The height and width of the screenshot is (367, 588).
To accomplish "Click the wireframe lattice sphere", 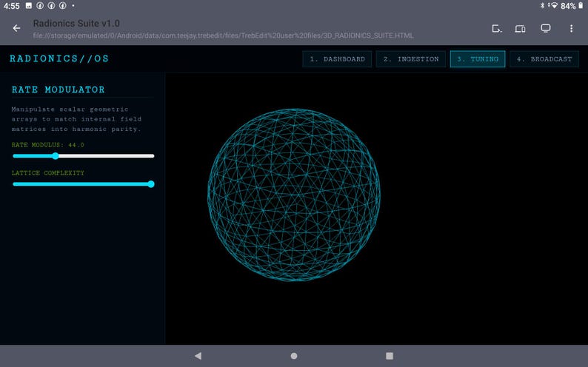I will tap(294, 195).
